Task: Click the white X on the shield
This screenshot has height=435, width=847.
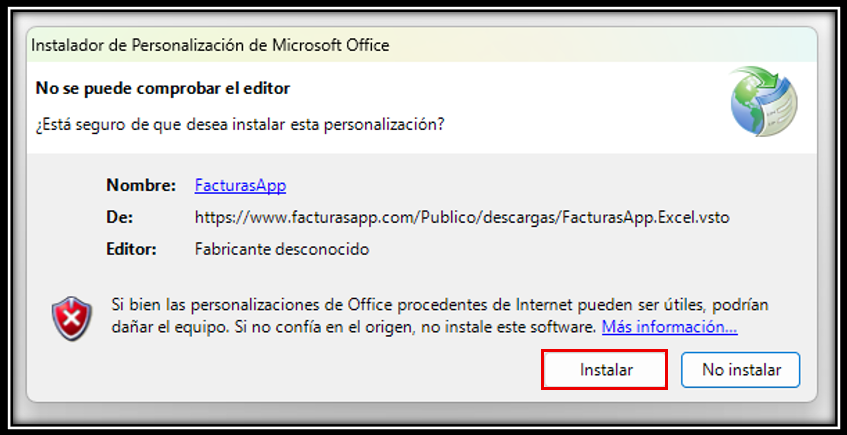Action: tap(70, 317)
